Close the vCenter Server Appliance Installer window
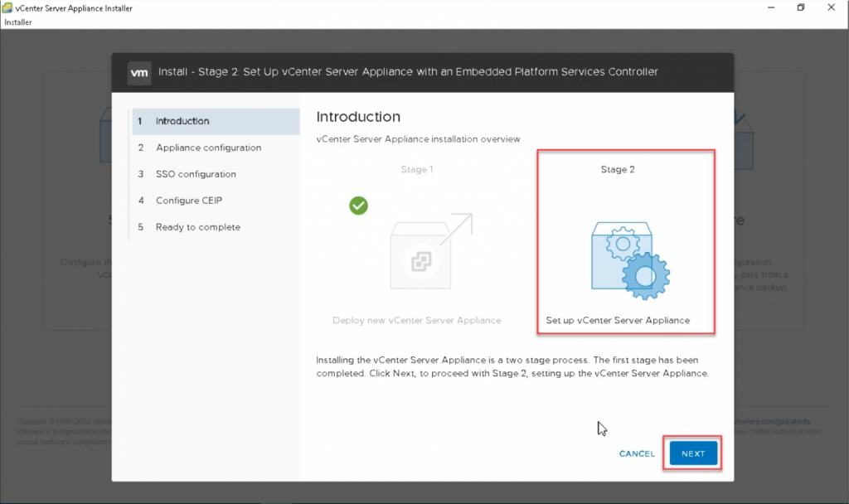The width and height of the screenshot is (849, 504). (831, 7)
